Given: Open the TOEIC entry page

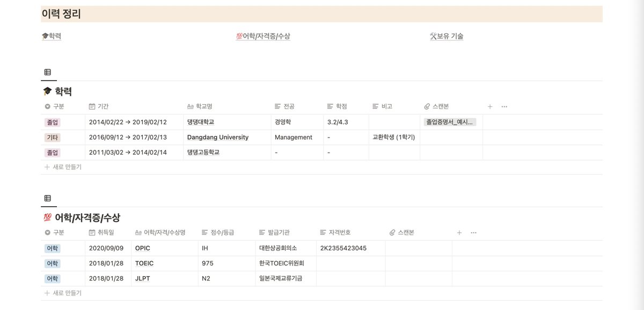Looking at the screenshot, I should (145, 263).
